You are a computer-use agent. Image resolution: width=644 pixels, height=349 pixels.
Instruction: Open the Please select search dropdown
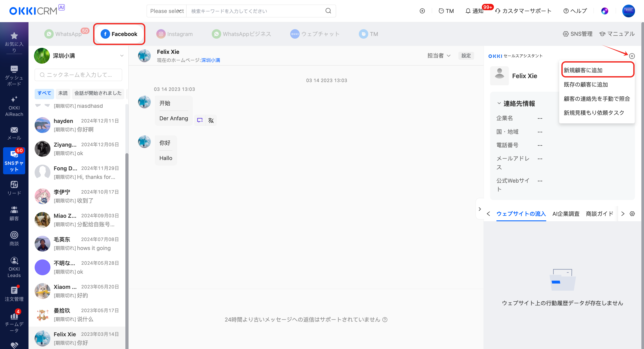pyautogui.click(x=167, y=11)
